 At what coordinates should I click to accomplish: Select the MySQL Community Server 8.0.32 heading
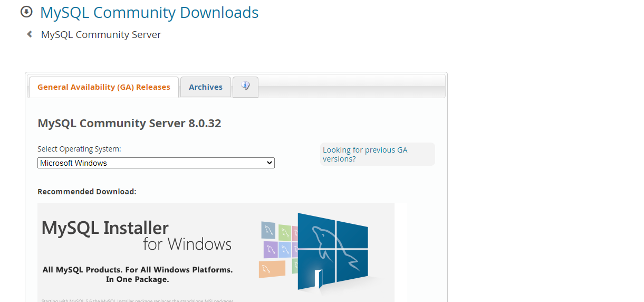coord(129,124)
